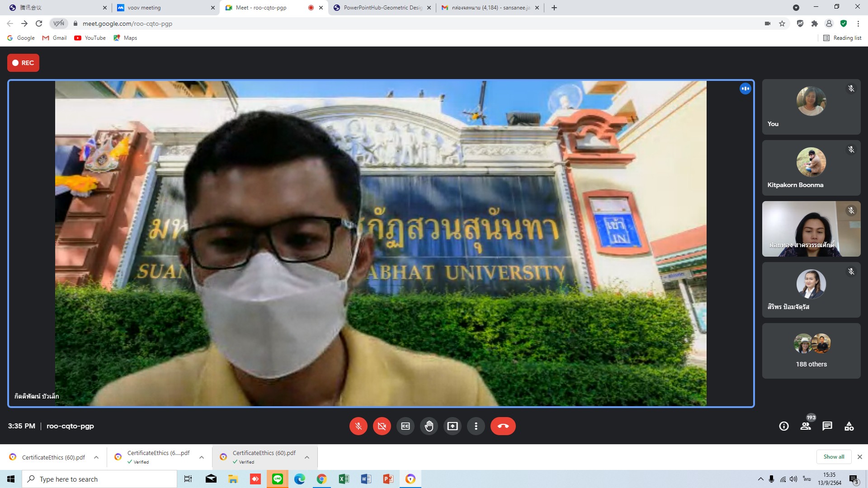This screenshot has width=868, height=488.
Task: Show hidden system tray icons
Action: [x=760, y=479]
